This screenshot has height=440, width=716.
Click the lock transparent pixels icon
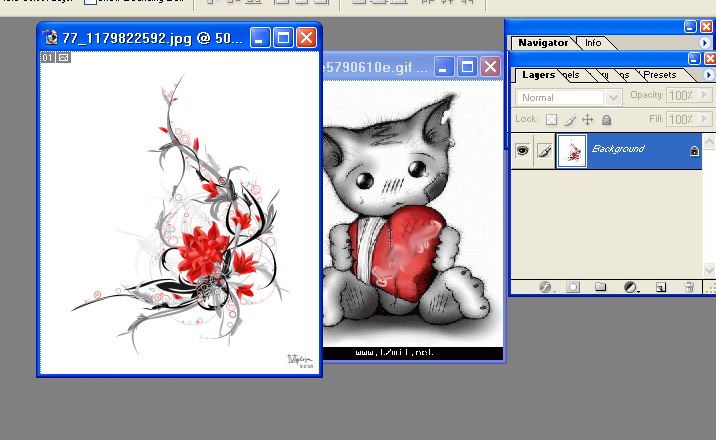pyautogui.click(x=552, y=120)
